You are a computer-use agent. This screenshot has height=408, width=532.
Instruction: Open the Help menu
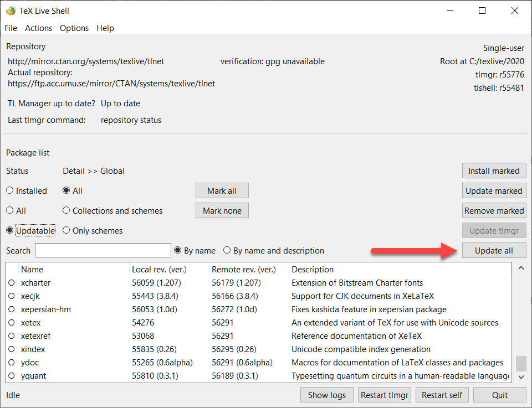[105, 28]
